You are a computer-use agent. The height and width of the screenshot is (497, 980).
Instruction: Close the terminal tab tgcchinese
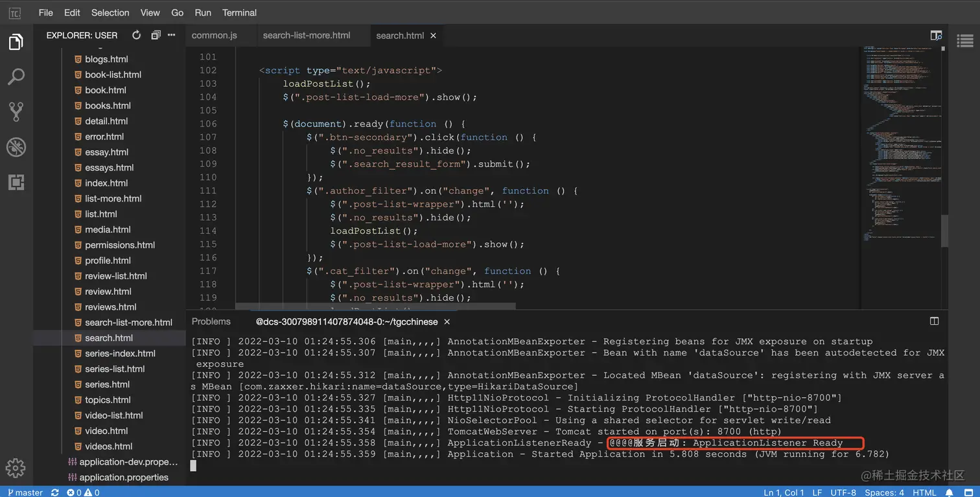[447, 321]
